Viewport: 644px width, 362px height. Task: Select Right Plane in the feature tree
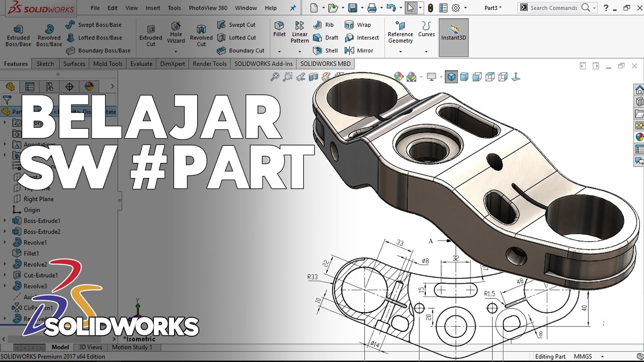33,199
